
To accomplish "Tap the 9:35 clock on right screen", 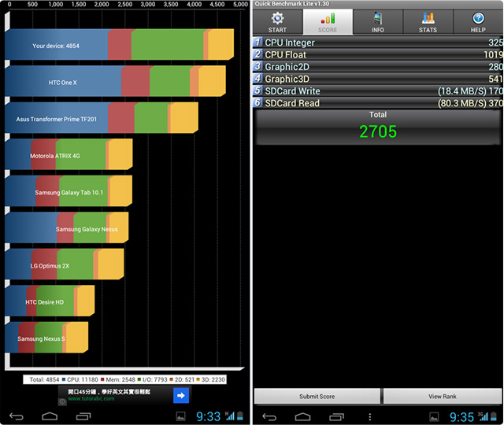I will 461,417.
